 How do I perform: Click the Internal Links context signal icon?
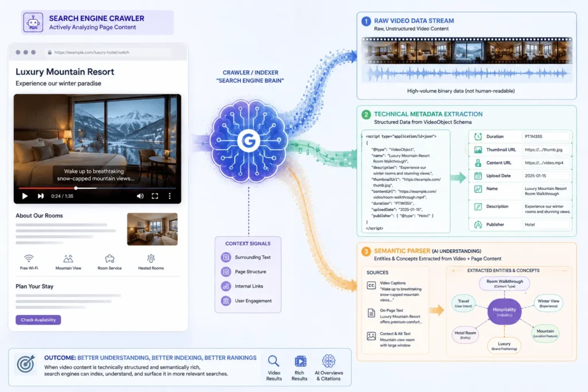226,286
